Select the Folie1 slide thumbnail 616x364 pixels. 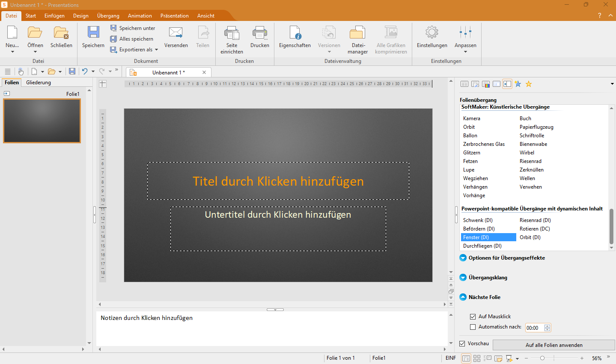(x=42, y=121)
